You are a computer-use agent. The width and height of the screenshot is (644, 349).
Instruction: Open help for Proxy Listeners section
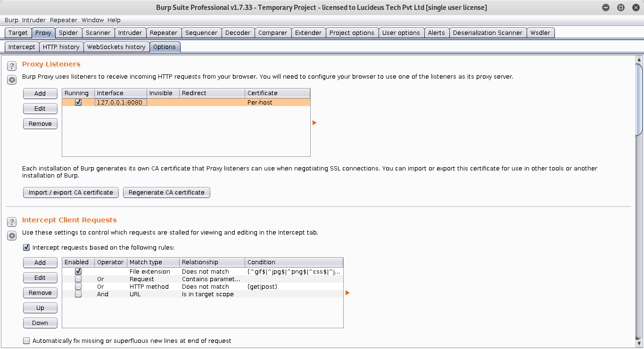coord(12,66)
